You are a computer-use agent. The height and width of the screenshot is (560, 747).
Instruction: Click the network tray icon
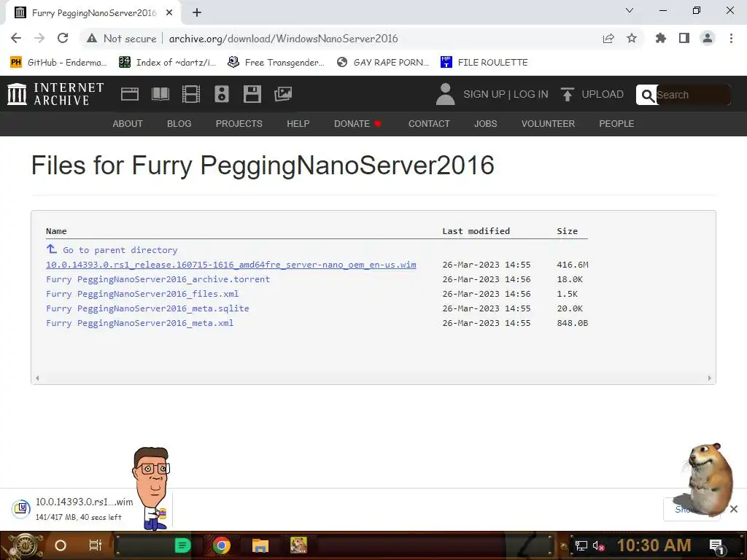581,545
